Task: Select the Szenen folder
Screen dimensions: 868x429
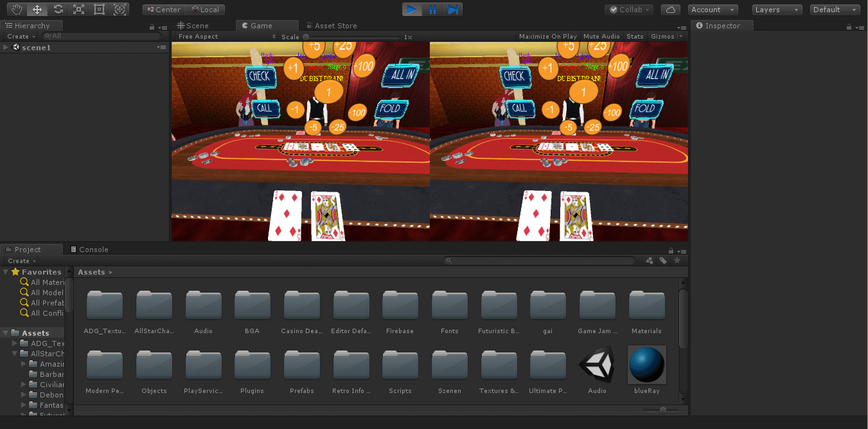Action: coord(449,370)
